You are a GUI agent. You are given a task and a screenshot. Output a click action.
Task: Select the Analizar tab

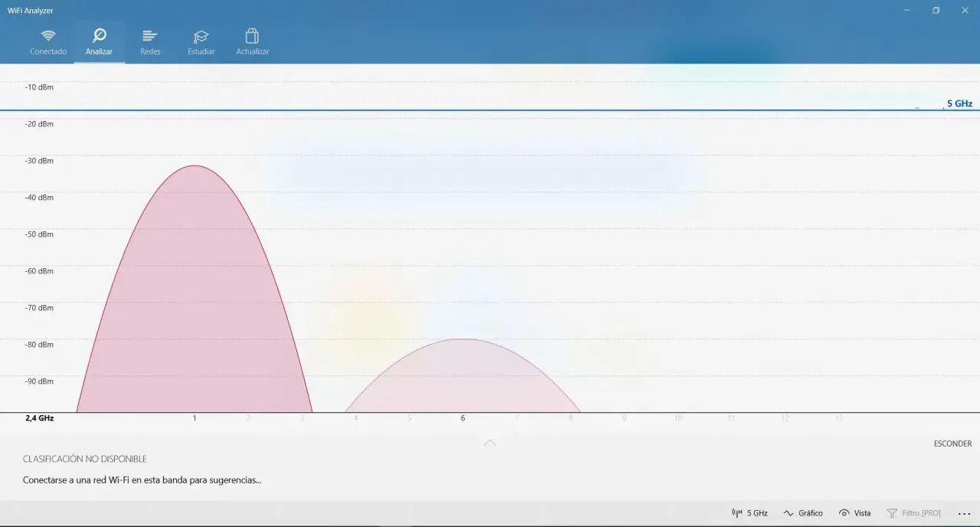(100, 43)
